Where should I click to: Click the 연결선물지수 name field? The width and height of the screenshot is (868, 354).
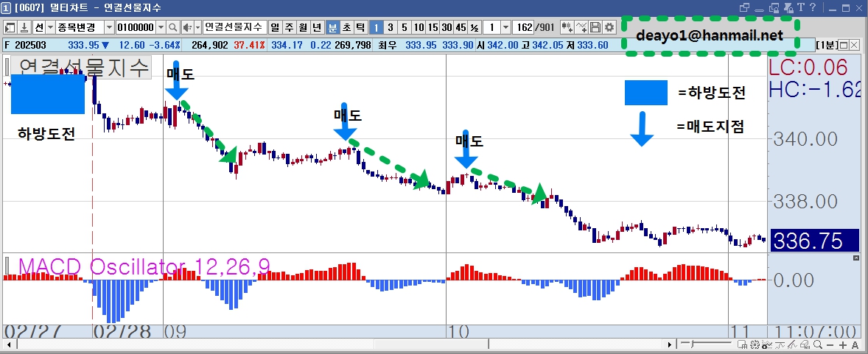[x=235, y=27]
